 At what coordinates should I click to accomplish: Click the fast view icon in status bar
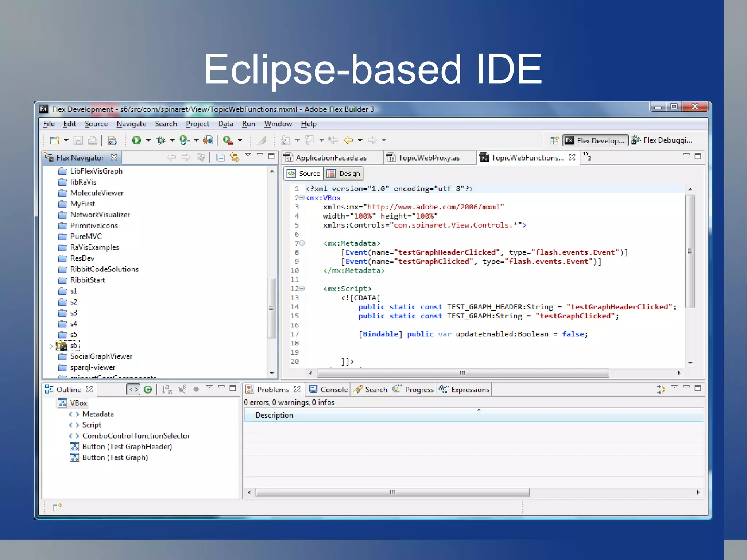tap(57, 507)
